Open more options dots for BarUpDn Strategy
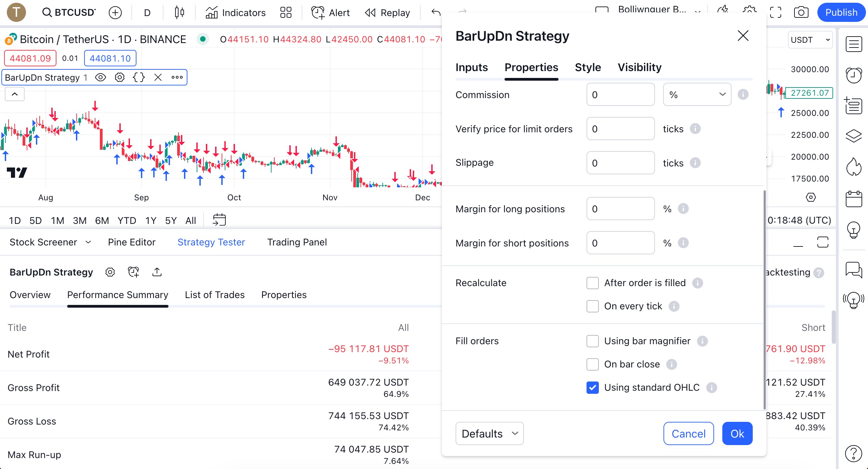Screen dimensions: 868x469 pos(177,77)
